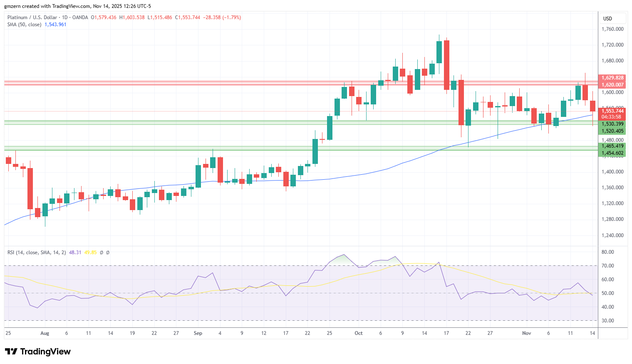Click the green 1,530.399 price tag
The height and width of the screenshot is (364, 632).
612,124
